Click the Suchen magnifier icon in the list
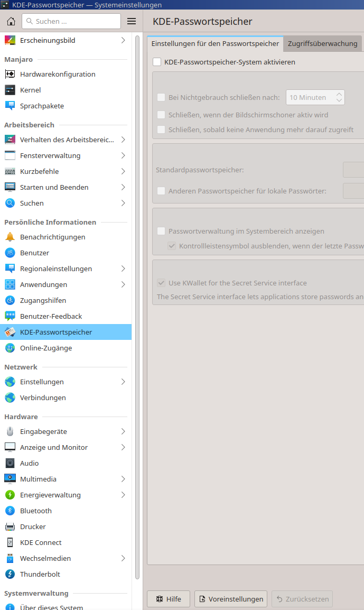 tap(10, 203)
